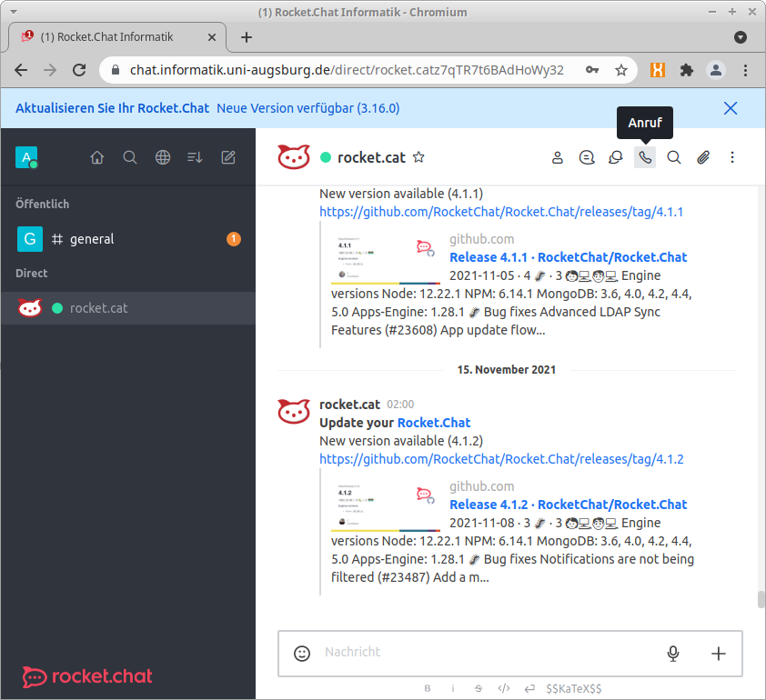Open saved passwords key icon
Screen dimensions: 766x700
592,70
